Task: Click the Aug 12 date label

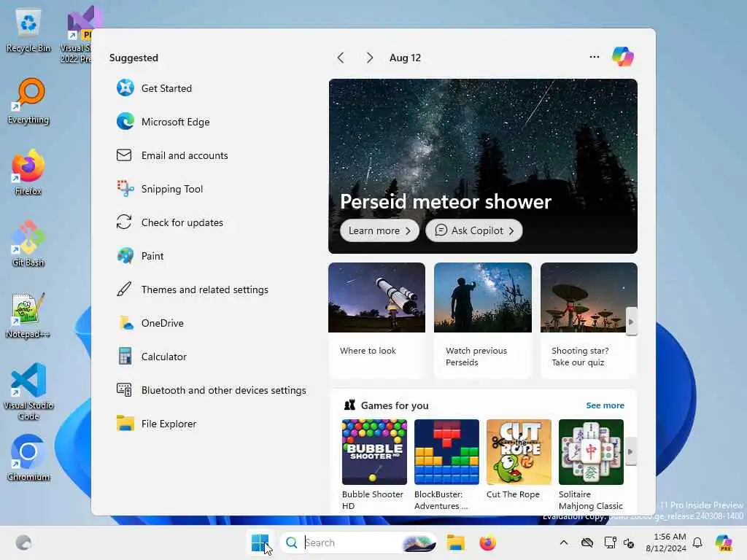Action: 405,58
